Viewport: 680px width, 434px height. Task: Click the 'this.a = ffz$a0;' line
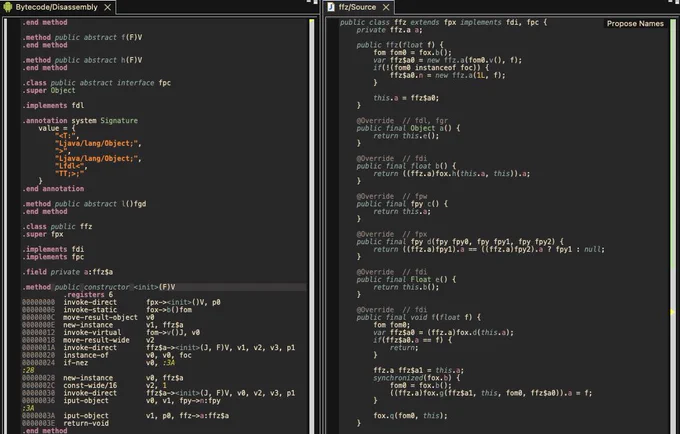[406, 98]
